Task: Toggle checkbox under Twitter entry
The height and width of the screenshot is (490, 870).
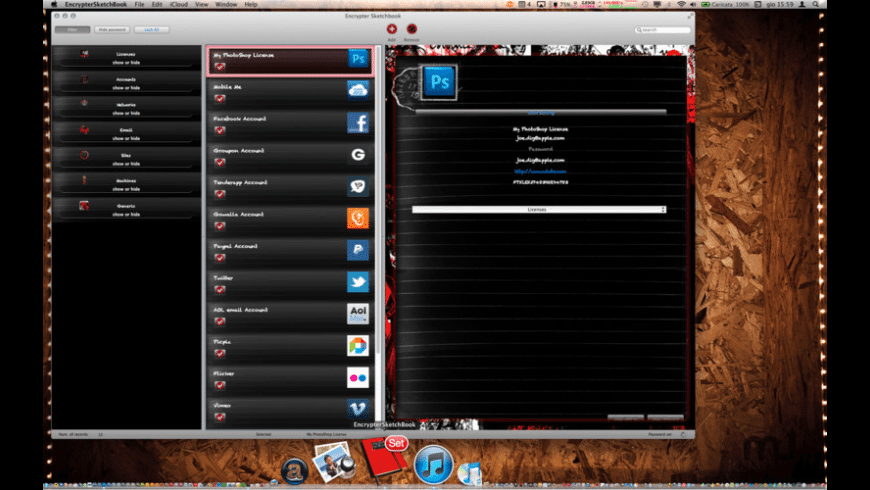Action: [x=220, y=290]
